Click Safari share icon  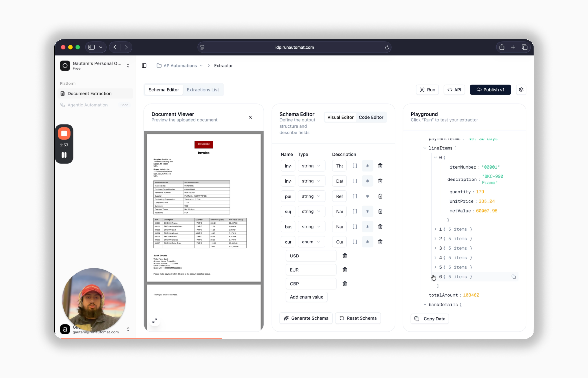tap(502, 47)
